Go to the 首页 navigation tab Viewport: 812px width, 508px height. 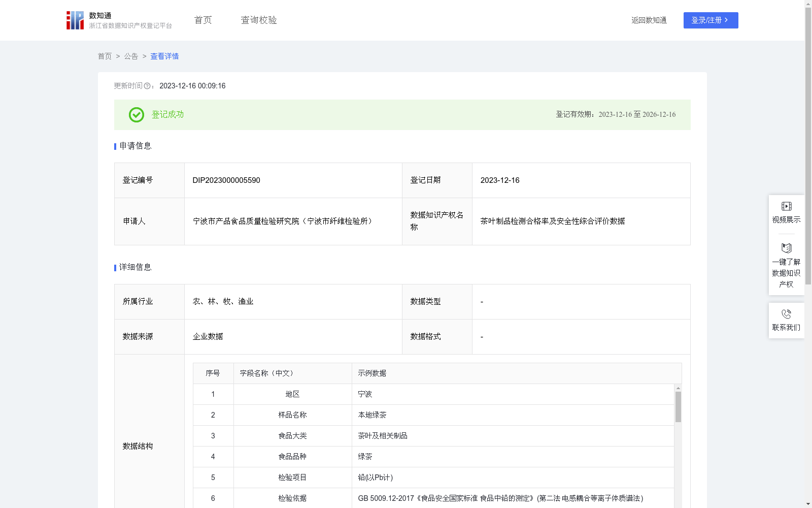(x=203, y=20)
